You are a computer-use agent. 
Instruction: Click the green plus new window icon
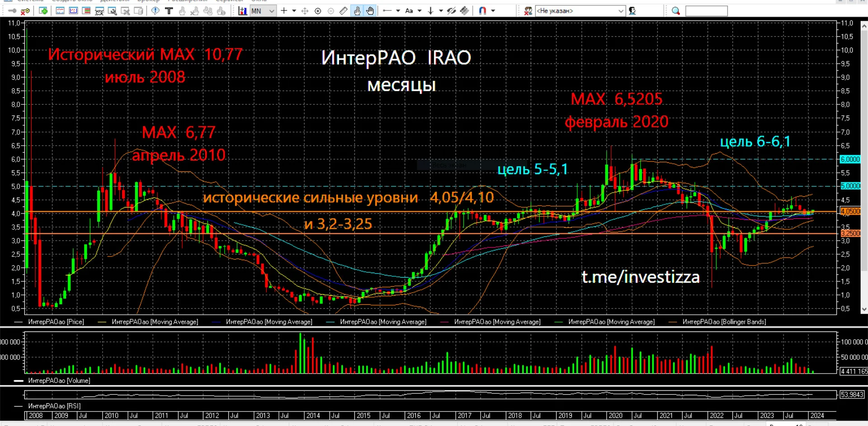coord(43,11)
